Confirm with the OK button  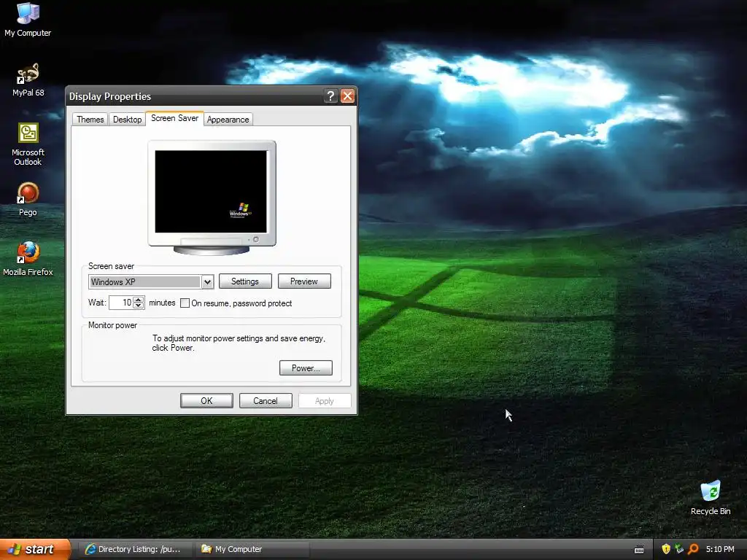coord(206,401)
